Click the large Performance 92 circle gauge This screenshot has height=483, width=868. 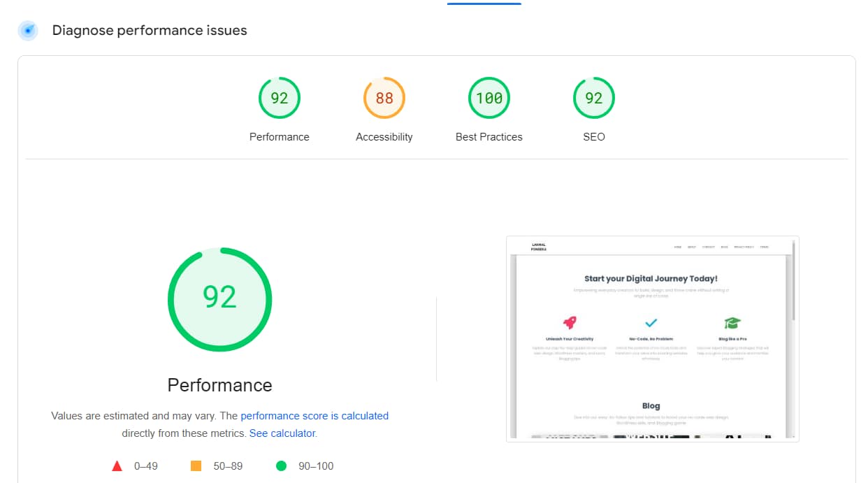click(219, 299)
